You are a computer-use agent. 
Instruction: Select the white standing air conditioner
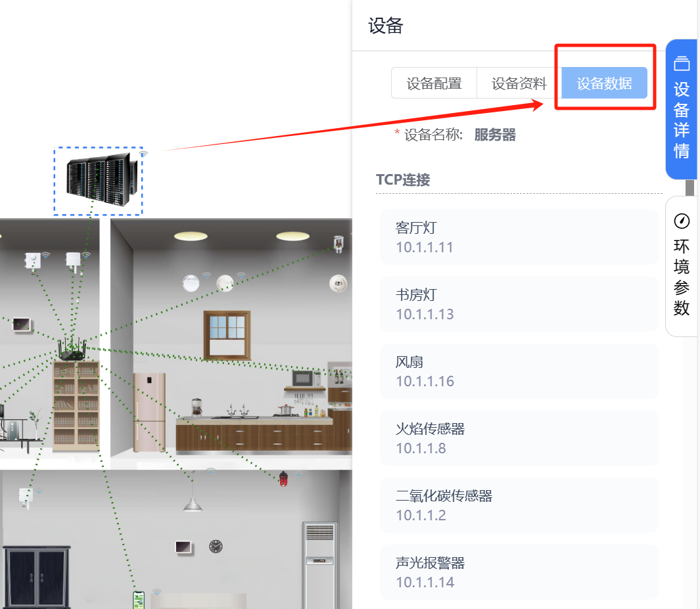pyautogui.click(x=319, y=565)
